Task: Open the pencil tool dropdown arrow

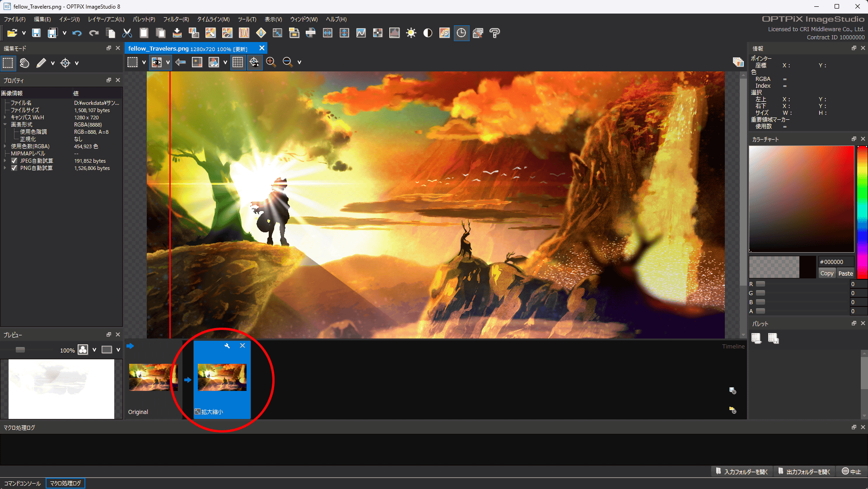Action: pos(53,63)
